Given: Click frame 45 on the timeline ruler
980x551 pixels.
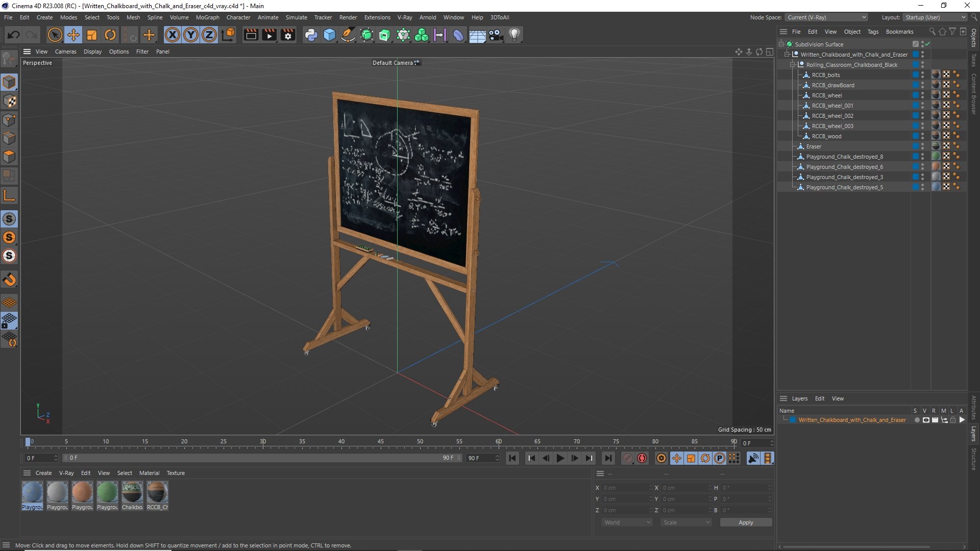Looking at the screenshot, I should 381,442.
